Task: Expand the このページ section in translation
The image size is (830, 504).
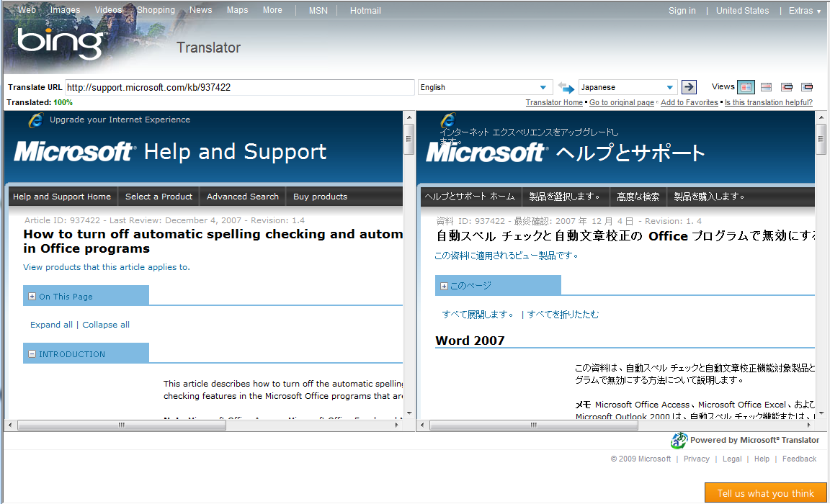Action: tap(444, 286)
